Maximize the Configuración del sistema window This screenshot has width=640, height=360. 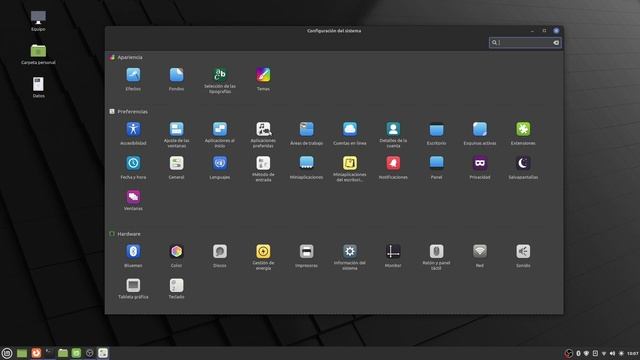point(544,31)
